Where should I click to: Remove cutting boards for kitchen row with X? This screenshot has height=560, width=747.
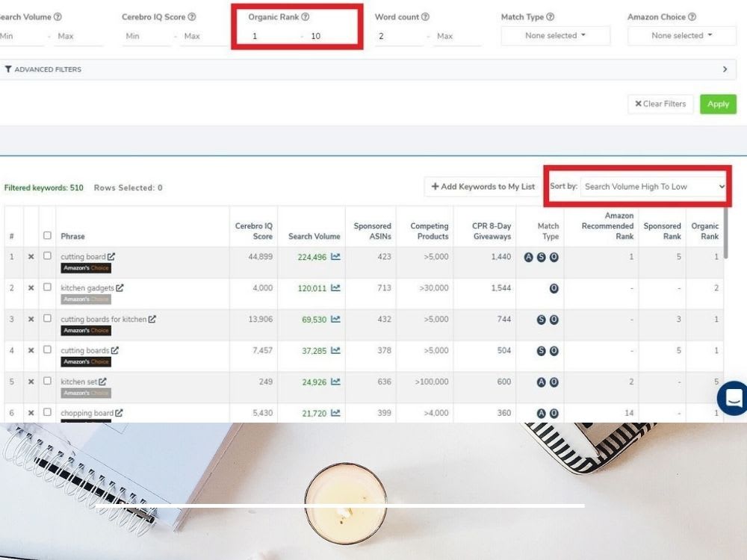(31, 319)
